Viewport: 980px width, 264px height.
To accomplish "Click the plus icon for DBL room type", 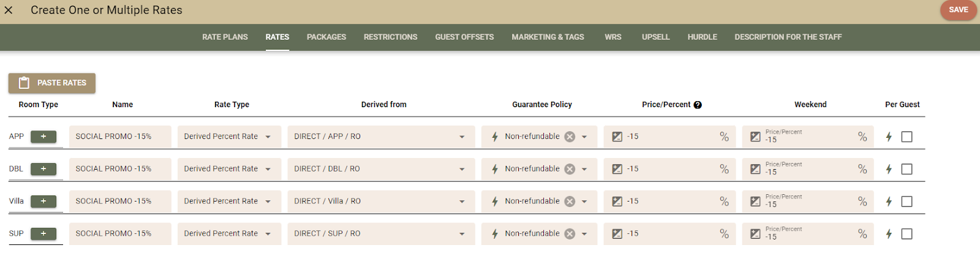I will pyautogui.click(x=43, y=169).
